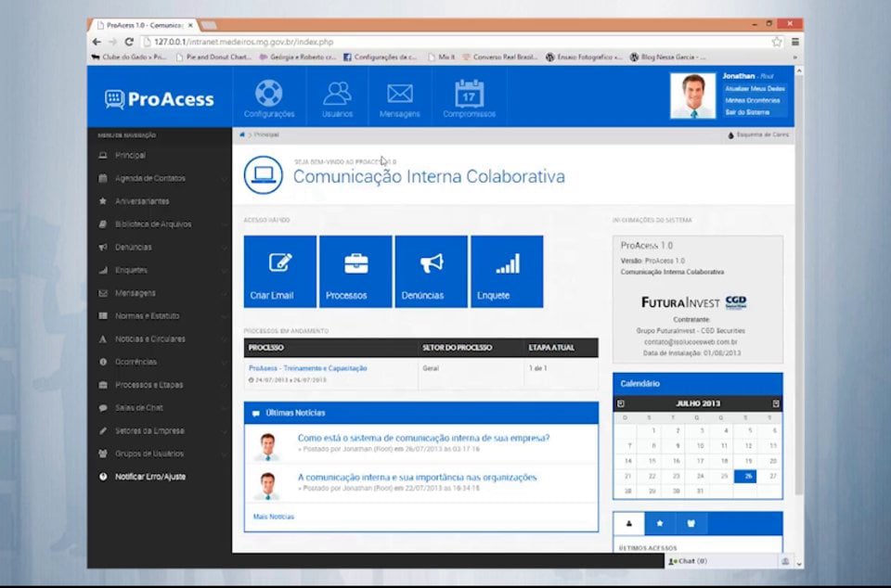Click Notificar Erro/Ajuste in sidebar
The height and width of the screenshot is (588, 891).
(160, 477)
